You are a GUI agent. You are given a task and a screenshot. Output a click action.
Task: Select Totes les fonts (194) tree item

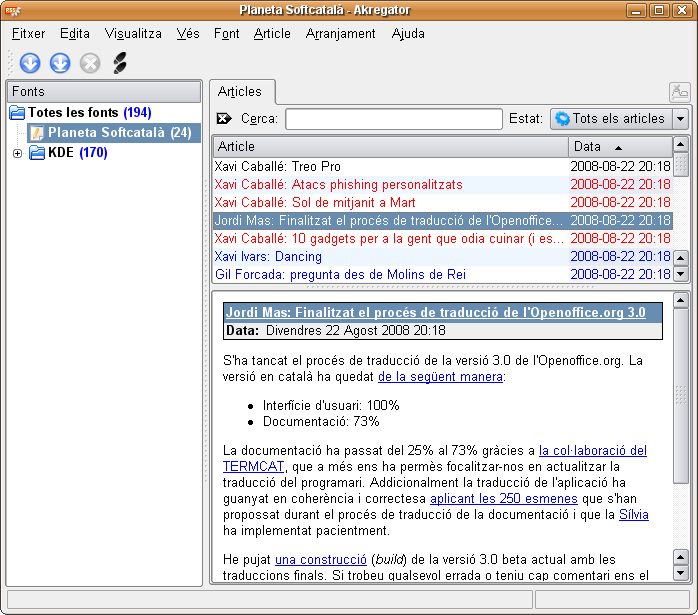[89, 113]
